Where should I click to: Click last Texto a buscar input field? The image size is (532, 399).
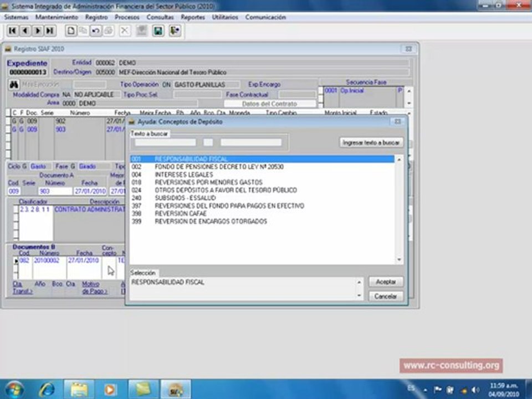tap(251, 142)
